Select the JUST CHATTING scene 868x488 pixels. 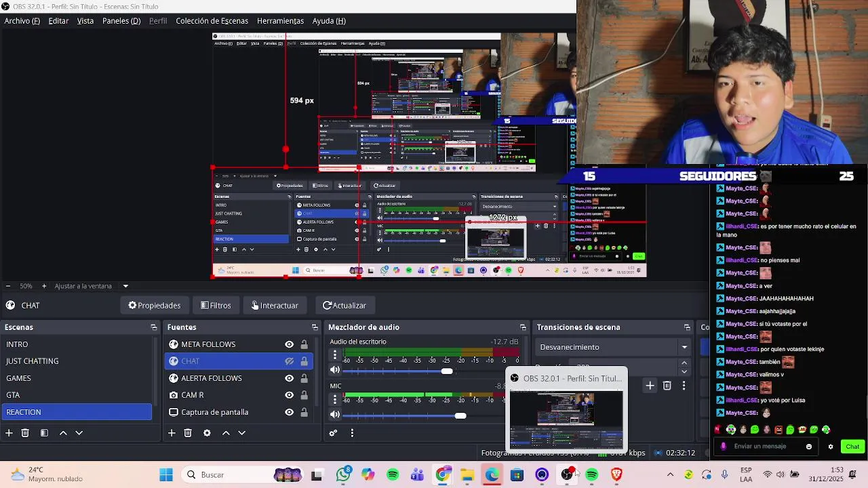(77, 361)
